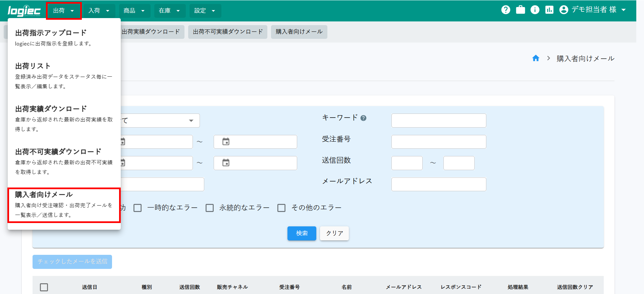
Task: Click the second date range end field
Action: [x=255, y=163]
